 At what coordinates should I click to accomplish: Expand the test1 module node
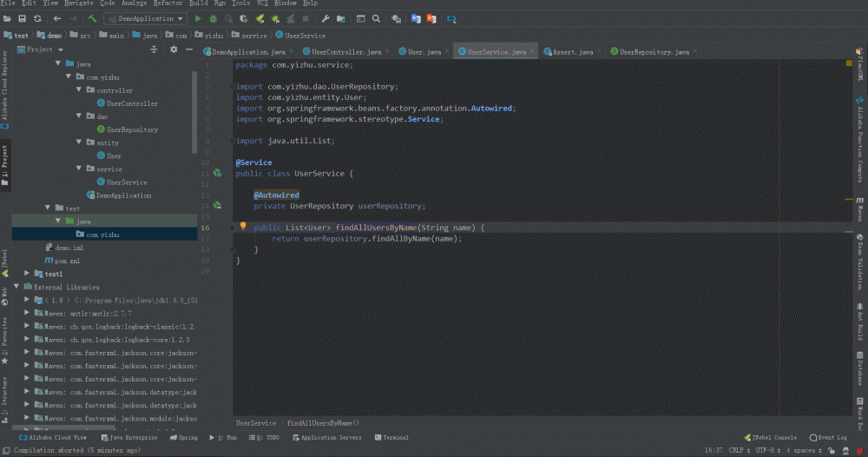(27, 274)
